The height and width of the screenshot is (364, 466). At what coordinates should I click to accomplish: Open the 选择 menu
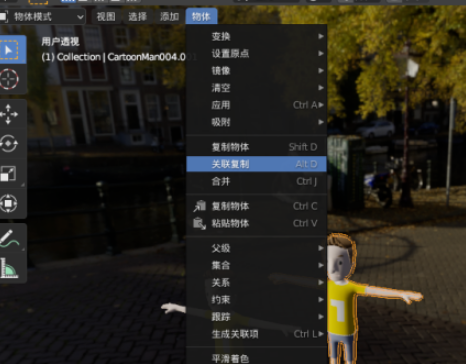coord(137,16)
